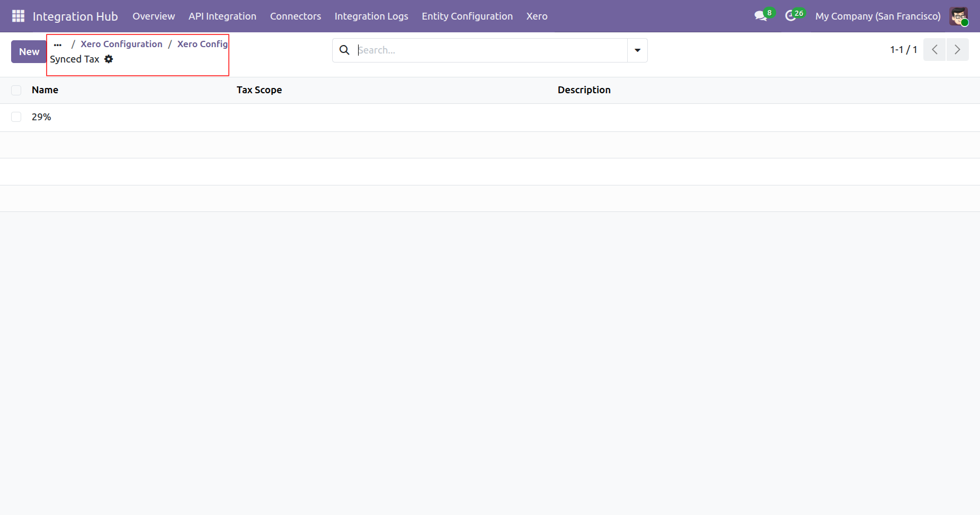This screenshot has width=980, height=515.
Task: Click the 1-1 / 1 pager counter
Action: [x=904, y=49]
